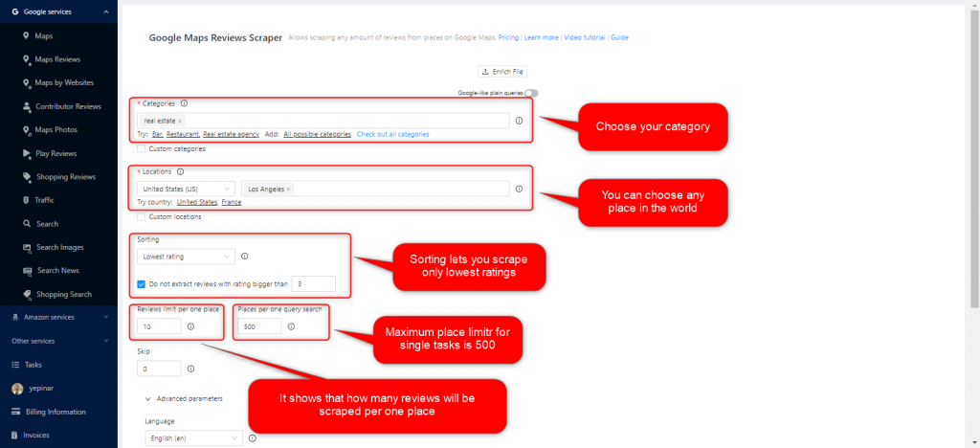This screenshot has width=980, height=448.
Task: Click the Maps by Websites icon
Action: [x=26, y=83]
